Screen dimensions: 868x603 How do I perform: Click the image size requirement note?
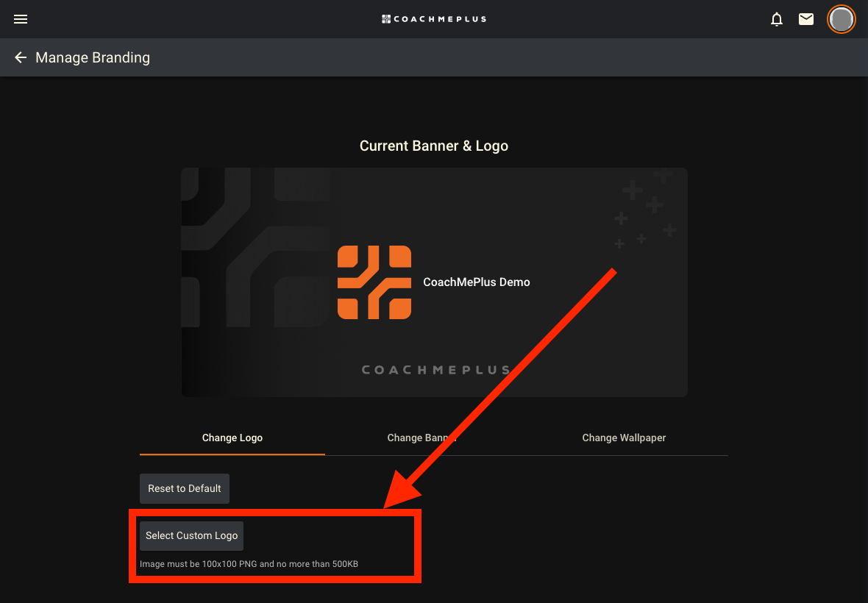(x=249, y=564)
